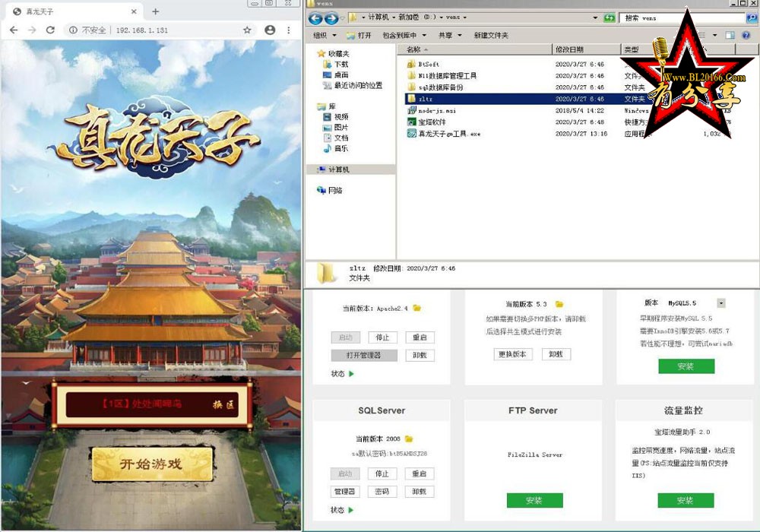
Task: Open the MySQL5.5 version dropdown
Action: click(x=720, y=303)
